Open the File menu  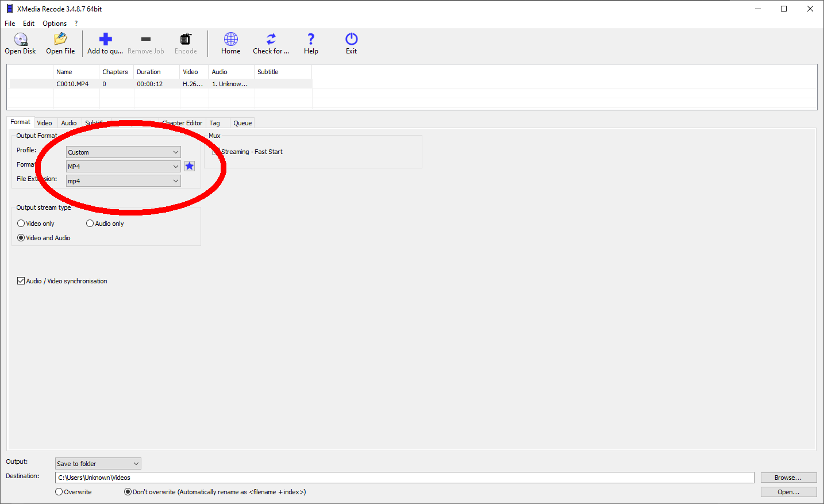[10, 24]
